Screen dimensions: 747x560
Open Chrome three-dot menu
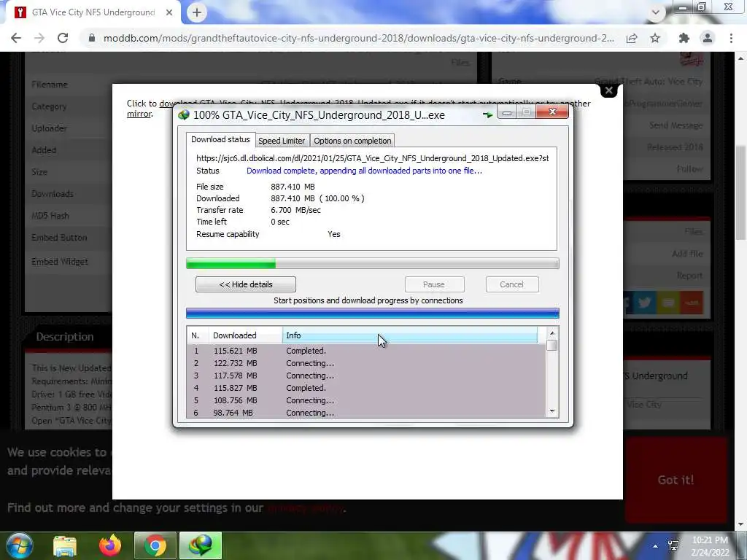(731, 38)
